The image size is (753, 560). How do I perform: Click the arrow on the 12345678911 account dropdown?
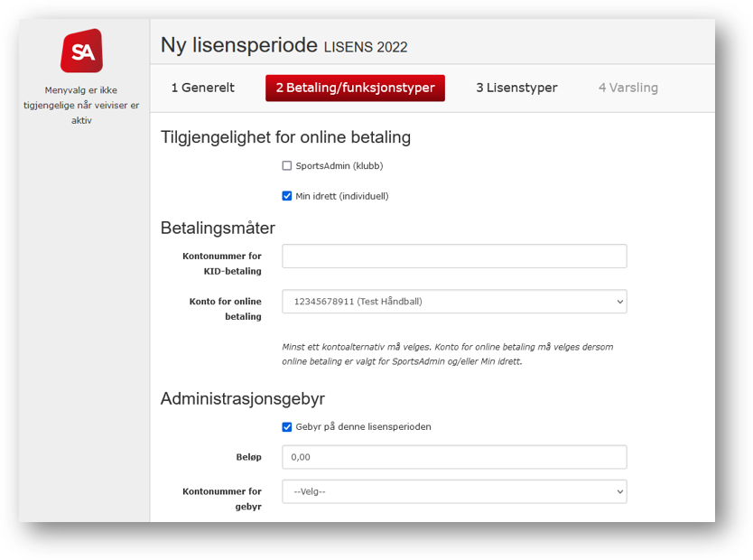point(620,302)
